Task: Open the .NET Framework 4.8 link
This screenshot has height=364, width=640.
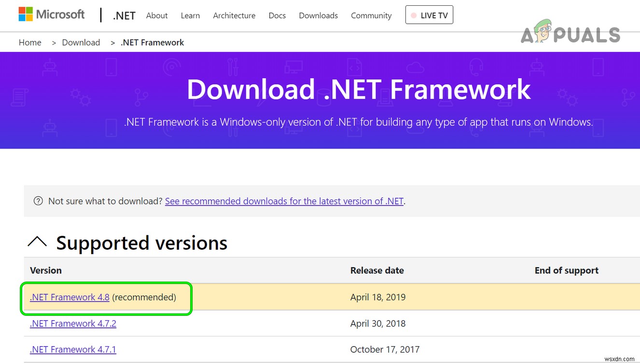Action: pos(70,297)
